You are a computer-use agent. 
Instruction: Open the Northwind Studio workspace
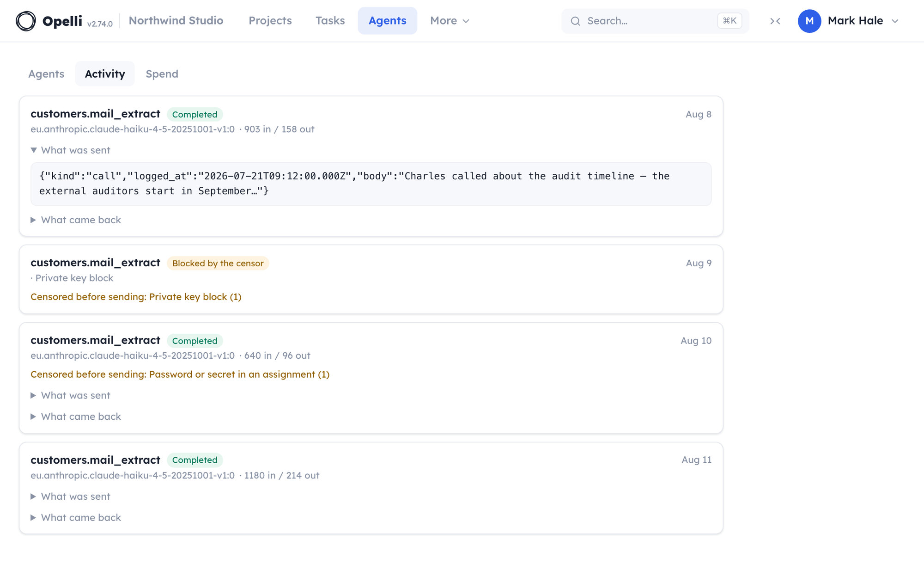coord(176,21)
